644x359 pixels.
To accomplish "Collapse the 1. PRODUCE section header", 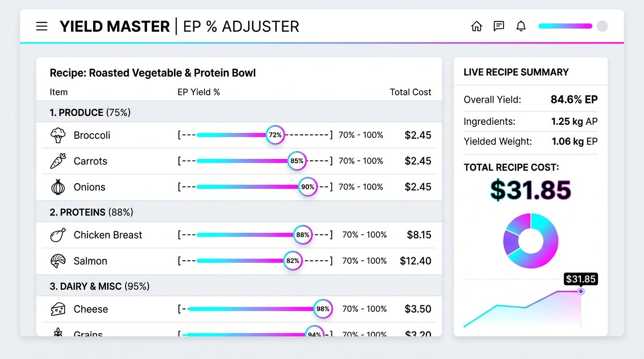I will (x=239, y=113).
